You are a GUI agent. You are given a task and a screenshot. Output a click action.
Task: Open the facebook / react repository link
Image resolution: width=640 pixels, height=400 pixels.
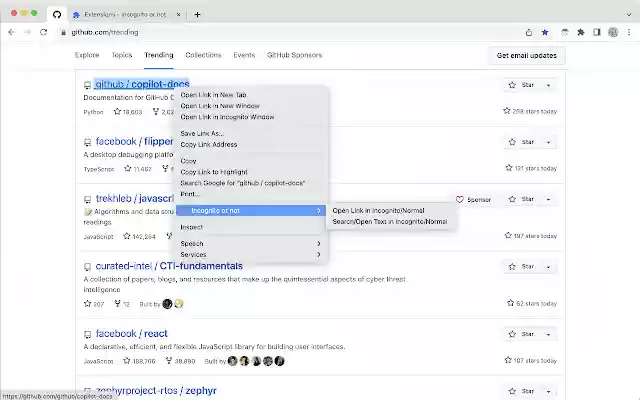(x=131, y=333)
